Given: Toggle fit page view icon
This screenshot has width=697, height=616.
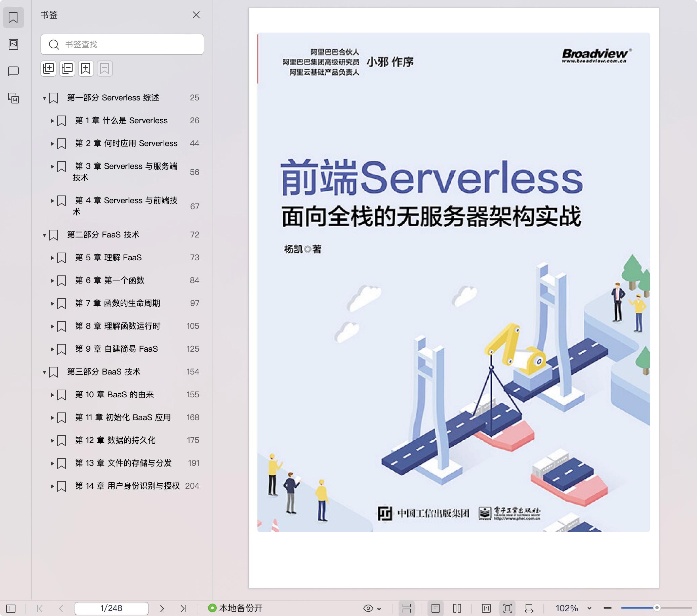Looking at the screenshot, I should tap(508, 608).
